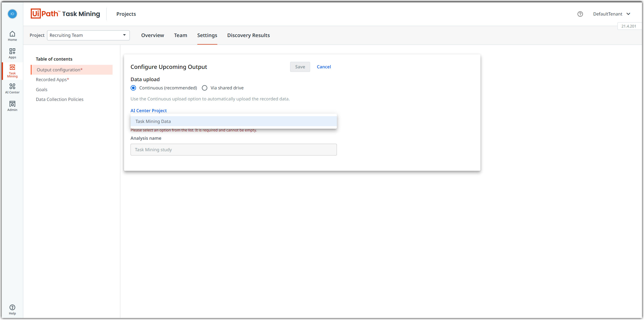Screen dimensions: 644x320
Task: Open Data Collection Policies in table of contents
Action: pyautogui.click(x=60, y=99)
